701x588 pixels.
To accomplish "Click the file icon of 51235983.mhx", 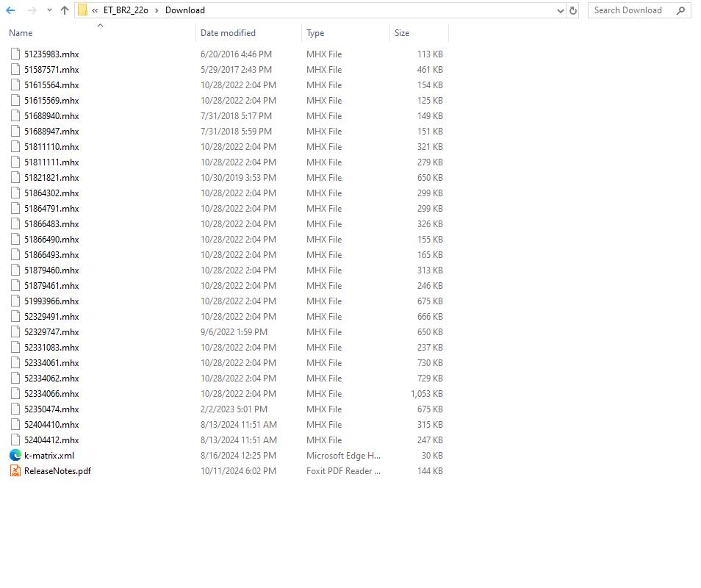I will (15, 54).
